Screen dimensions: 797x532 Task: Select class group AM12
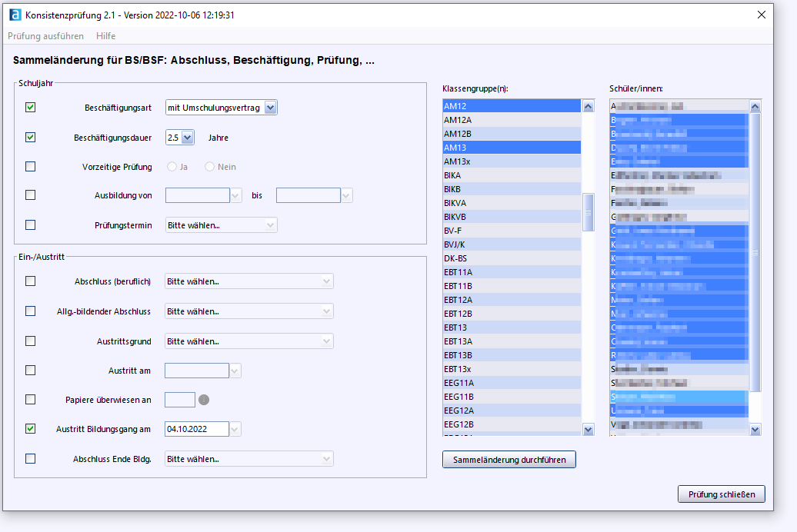coord(512,106)
